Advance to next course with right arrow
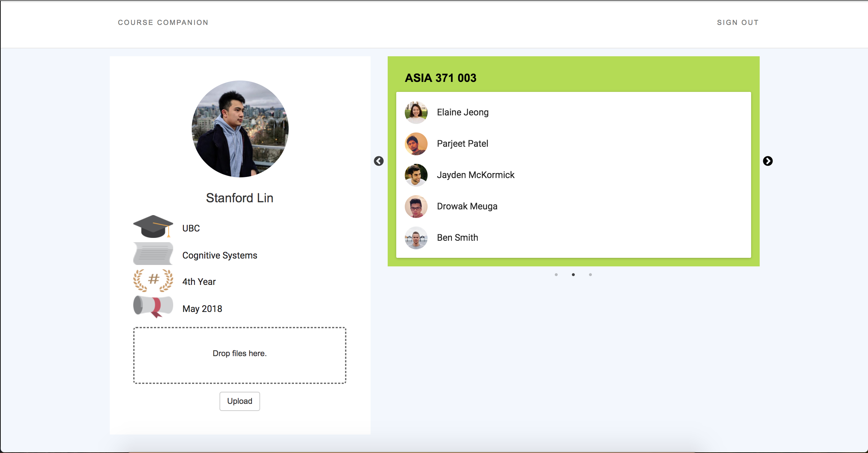Screen dimensions: 868x453 point(768,161)
